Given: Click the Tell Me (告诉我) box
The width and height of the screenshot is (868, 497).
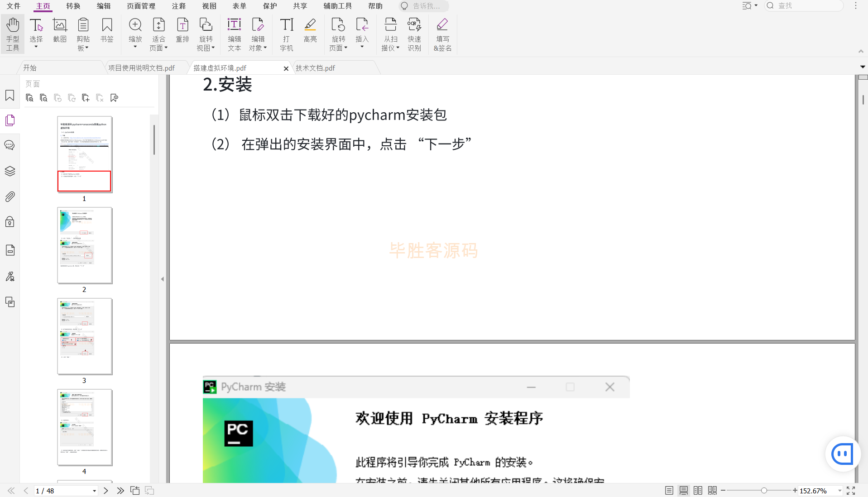Looking at the screenshot, I should pos(424,6).
